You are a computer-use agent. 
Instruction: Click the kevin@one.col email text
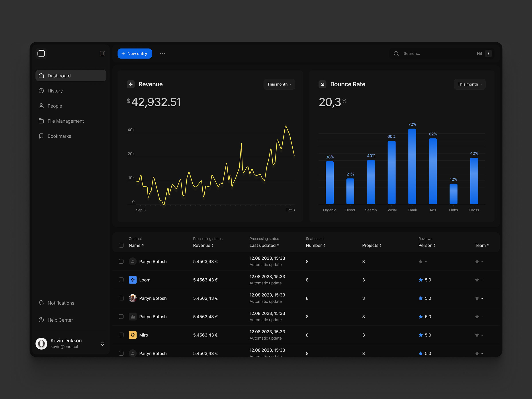64,346
